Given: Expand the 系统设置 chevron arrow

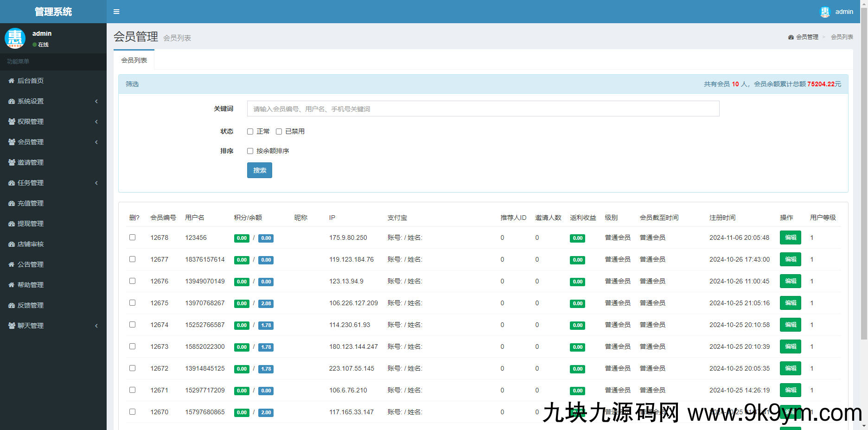Looking at the screenshot, I should point(96,101).
